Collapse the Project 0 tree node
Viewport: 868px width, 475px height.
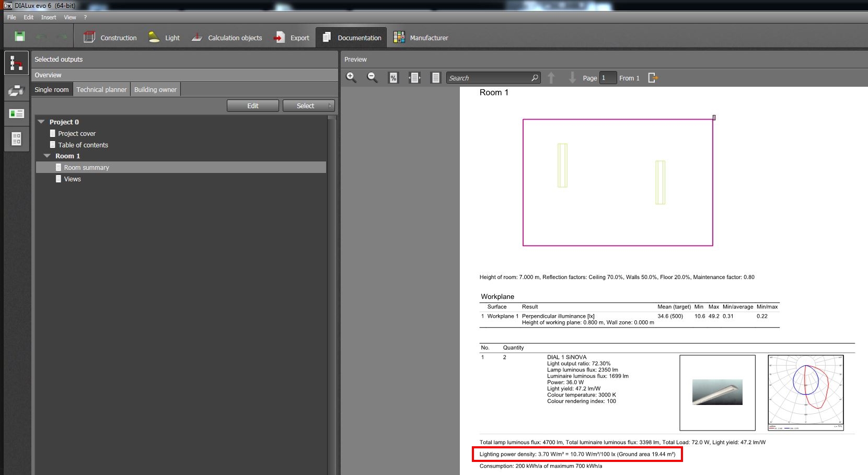[41, 121]
